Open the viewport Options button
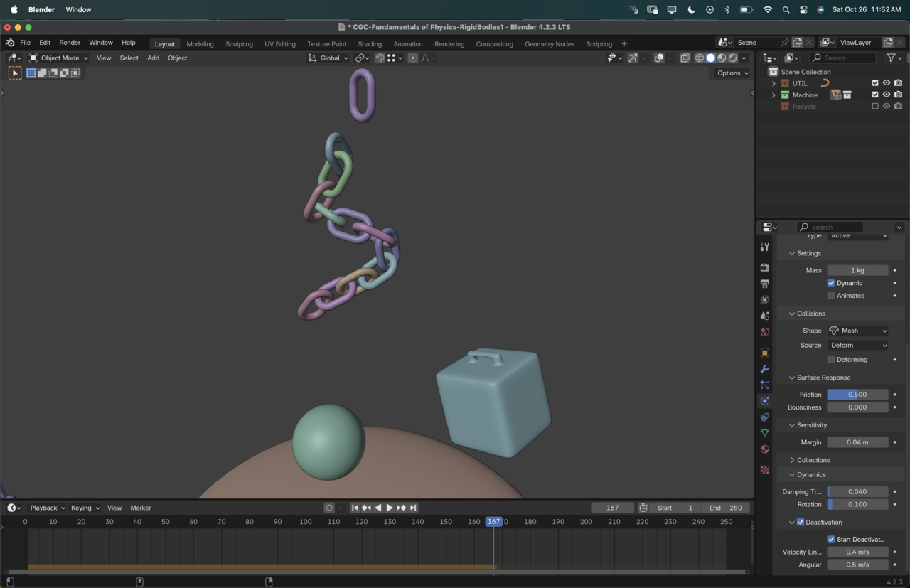The image size is (910, 588). (x=732, y=73)
